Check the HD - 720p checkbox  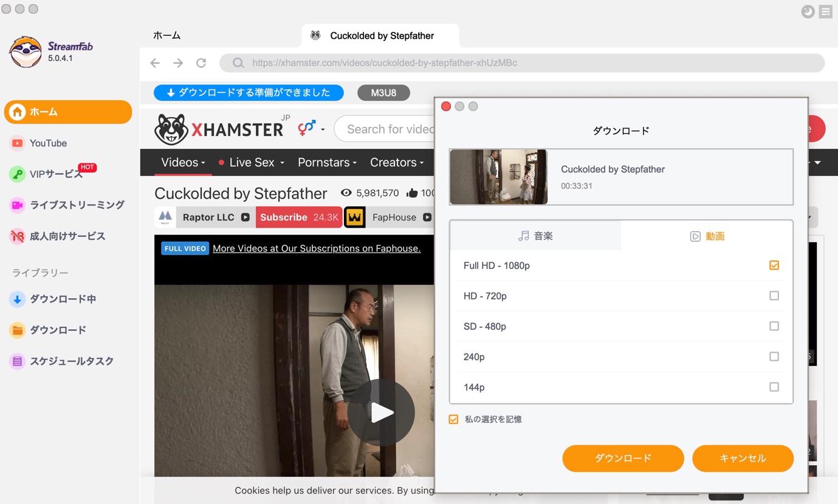[x=774, y=296]
